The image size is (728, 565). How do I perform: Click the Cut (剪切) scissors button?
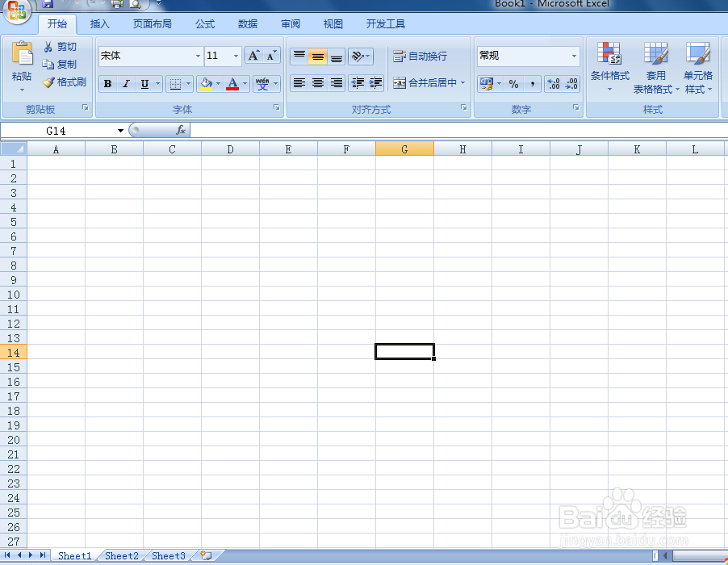60,47
